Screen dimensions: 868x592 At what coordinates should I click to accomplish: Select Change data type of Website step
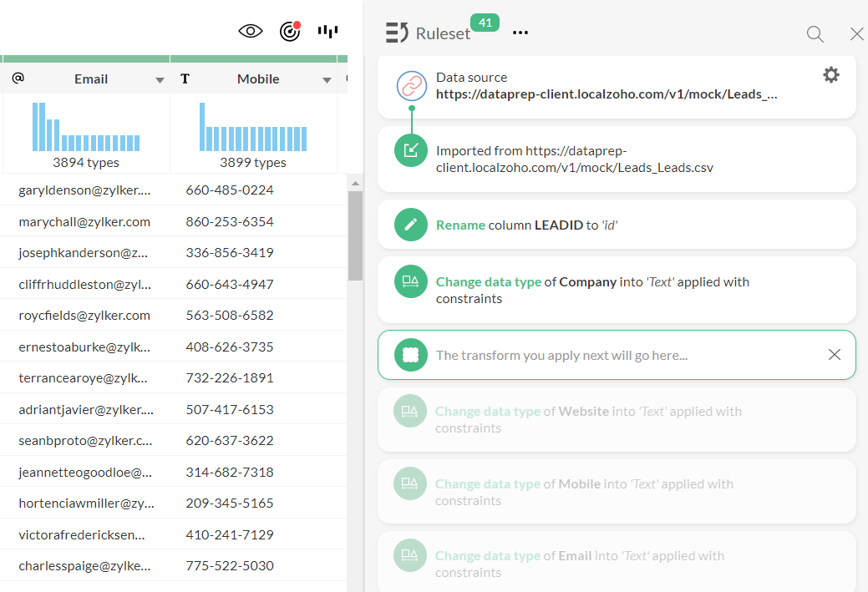click(617, 419)
